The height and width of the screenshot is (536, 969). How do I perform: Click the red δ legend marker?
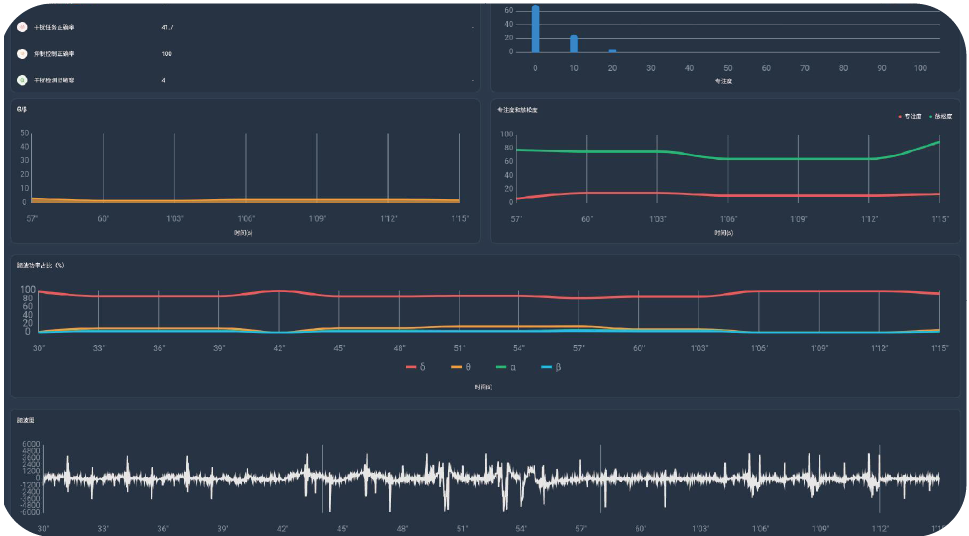[x=411, y=367]
